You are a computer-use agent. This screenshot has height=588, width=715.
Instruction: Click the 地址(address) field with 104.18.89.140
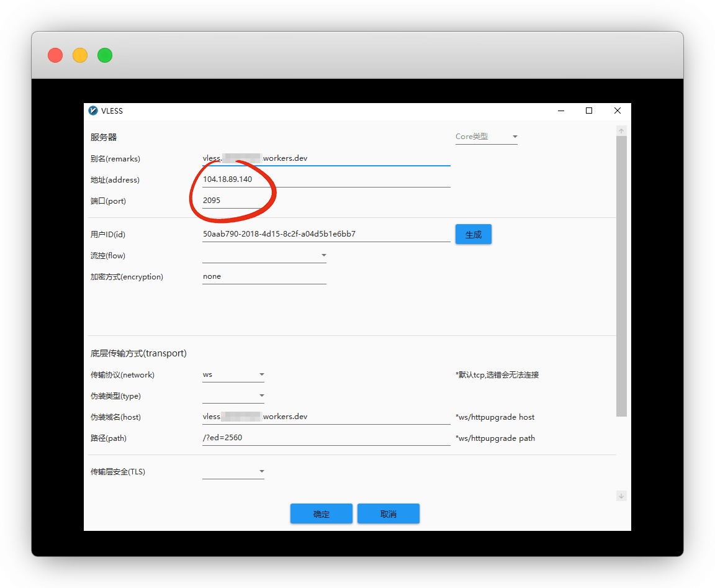pos(326,180)
